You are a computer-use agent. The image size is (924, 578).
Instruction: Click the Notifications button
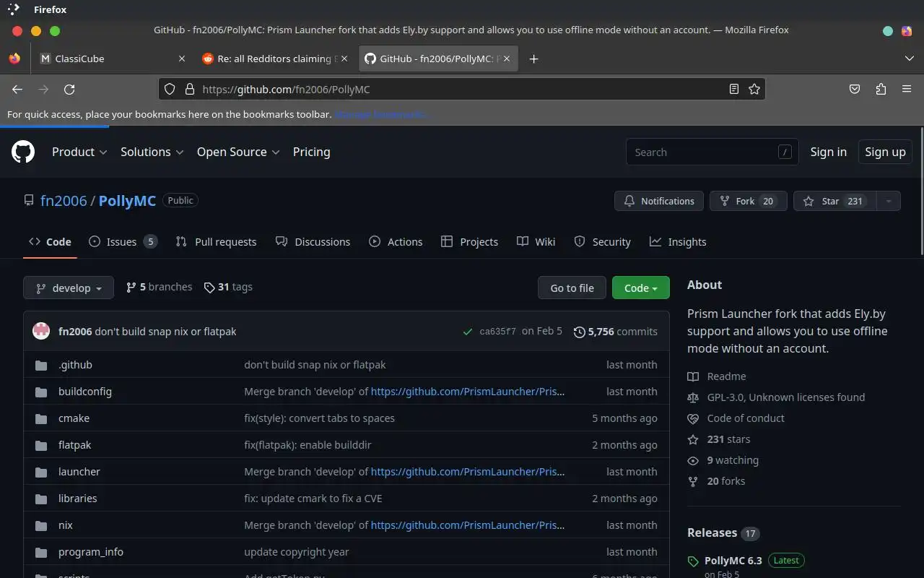(x=659, y=201)
